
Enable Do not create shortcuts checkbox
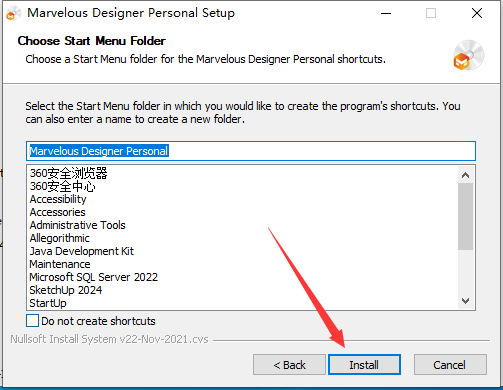coord(32,321)
